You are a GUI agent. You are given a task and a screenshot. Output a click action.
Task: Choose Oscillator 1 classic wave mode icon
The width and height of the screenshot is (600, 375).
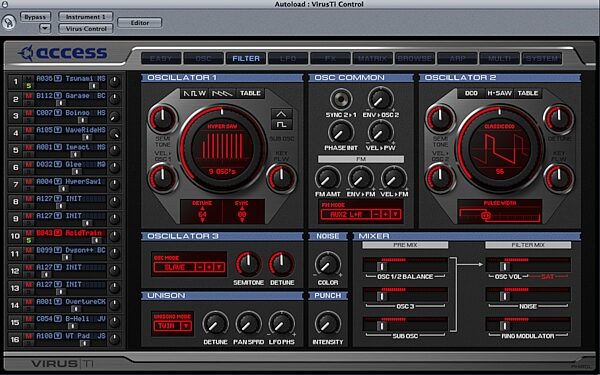click(x=194, y=93)
